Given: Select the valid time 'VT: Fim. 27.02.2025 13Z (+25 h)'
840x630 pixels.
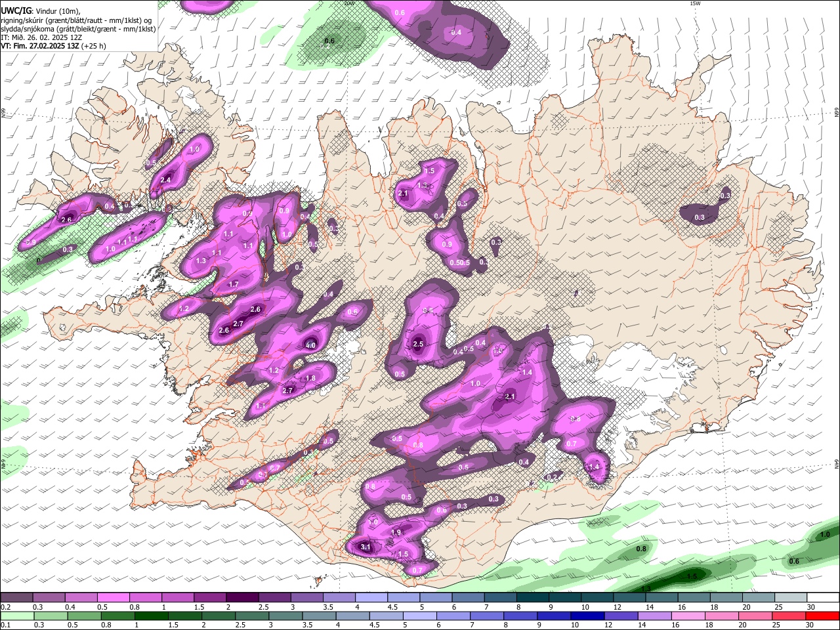Looking at the screenshot, I should coord(53,46).
